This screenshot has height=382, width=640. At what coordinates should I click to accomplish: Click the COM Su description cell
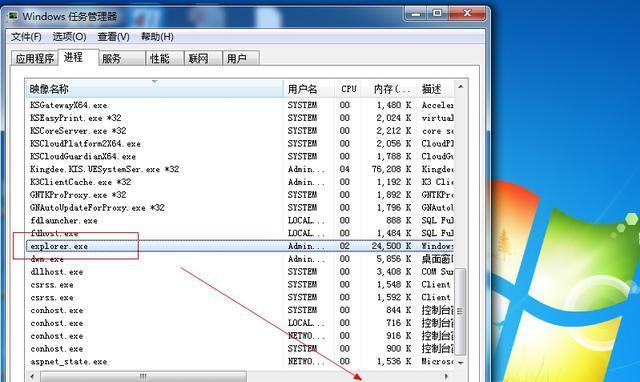click(x=437, y=272)
